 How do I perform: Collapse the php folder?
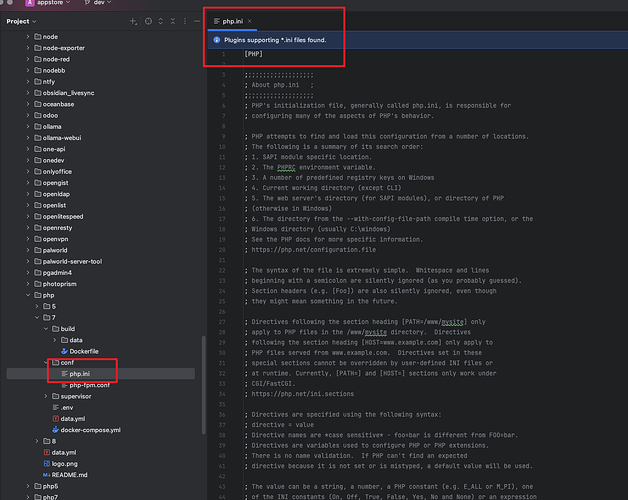click(x=28, y=295)
